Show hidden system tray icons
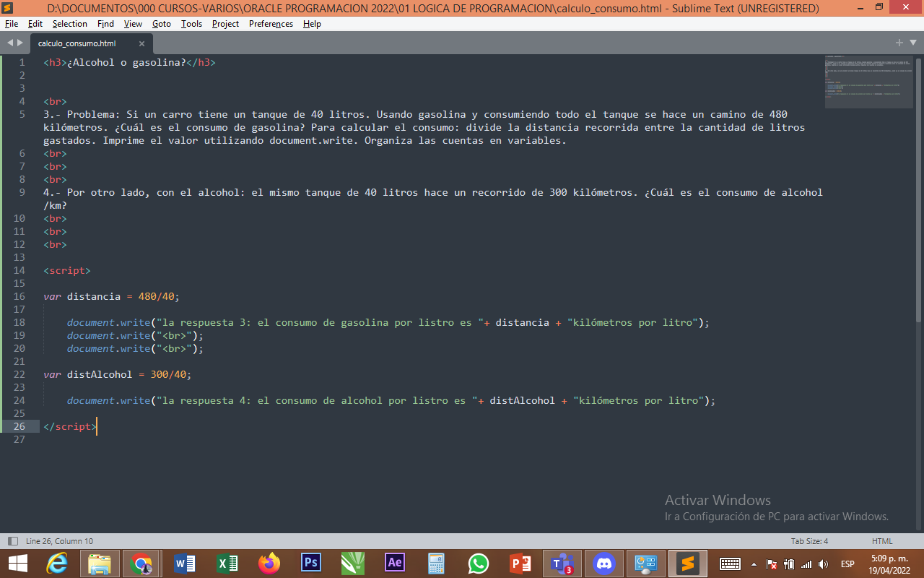 click(754, 564)
